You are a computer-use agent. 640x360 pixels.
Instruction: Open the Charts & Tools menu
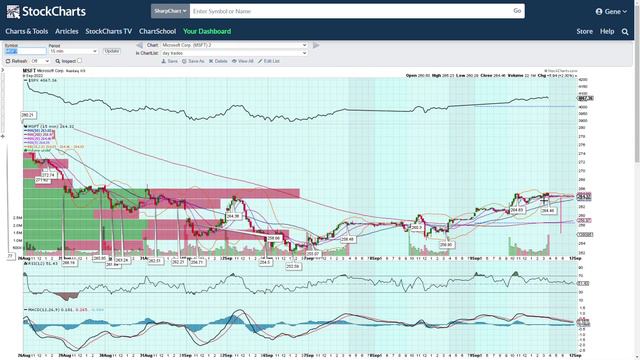[x=27, y=31]
